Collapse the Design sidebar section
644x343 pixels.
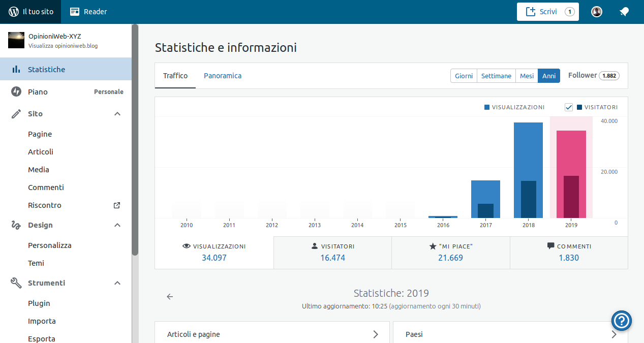point(117,225)
